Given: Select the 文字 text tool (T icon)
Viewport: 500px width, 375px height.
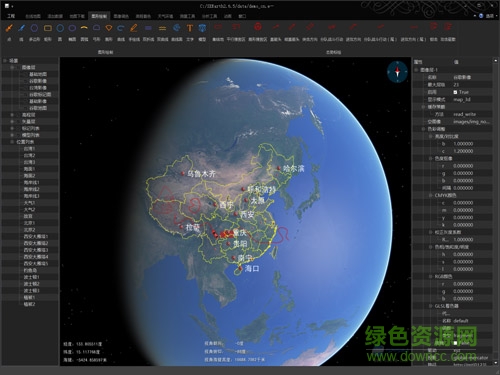Looking at the screenshot, I should (x=190, y=32).
